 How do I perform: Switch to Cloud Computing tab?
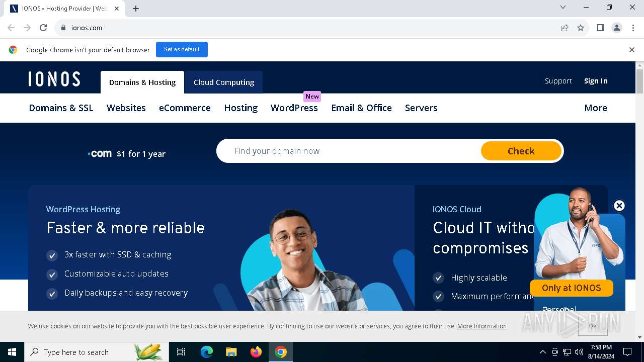tap(224, 82)
